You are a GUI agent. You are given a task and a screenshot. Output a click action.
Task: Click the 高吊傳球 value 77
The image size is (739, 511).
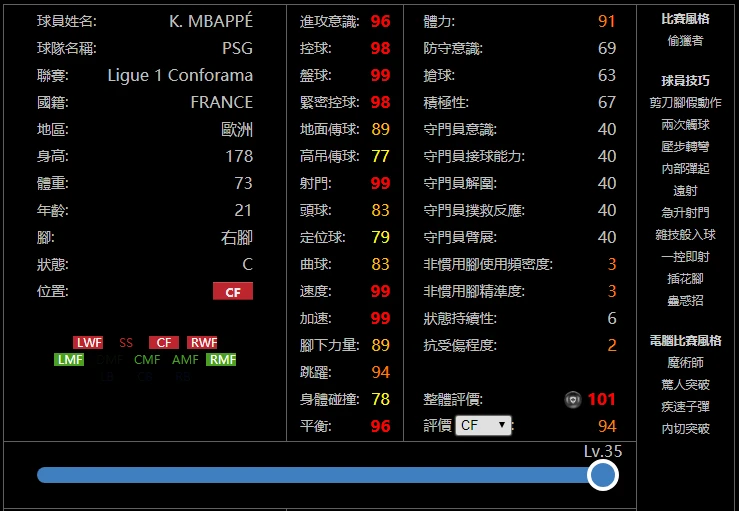click(380, 156)
